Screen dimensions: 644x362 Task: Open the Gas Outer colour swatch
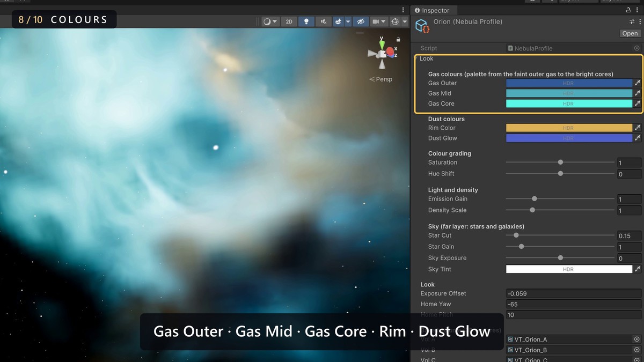pyautogui.click(x=569, y=83)
